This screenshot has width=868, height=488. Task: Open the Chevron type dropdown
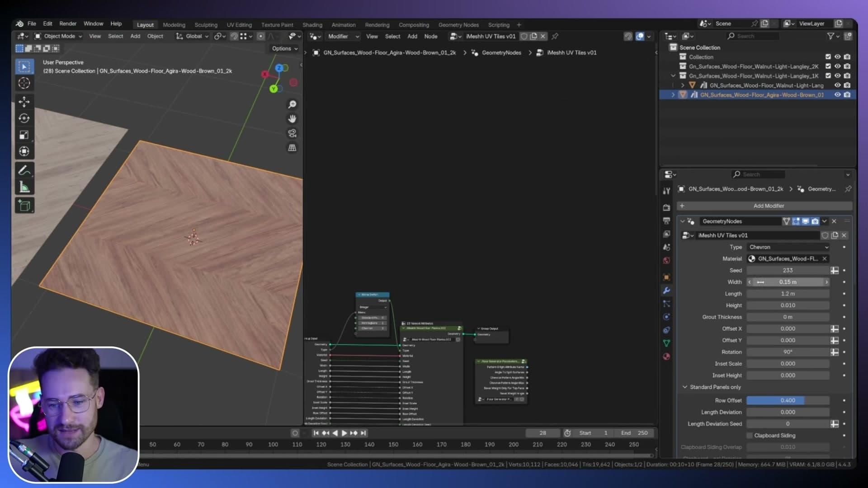788,247
